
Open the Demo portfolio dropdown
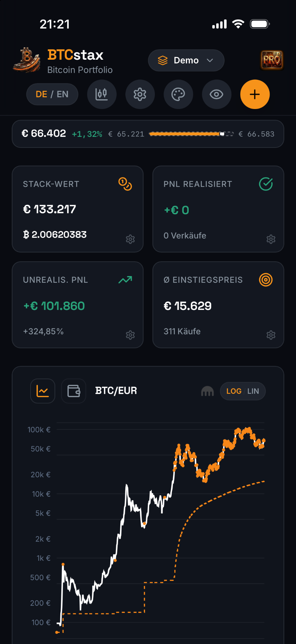point(186,60)
